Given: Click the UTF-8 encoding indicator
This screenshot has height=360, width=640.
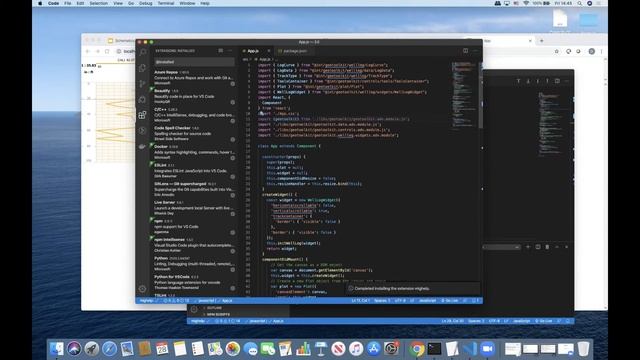Looking at the screenshot, I should [x=400, y=301].
